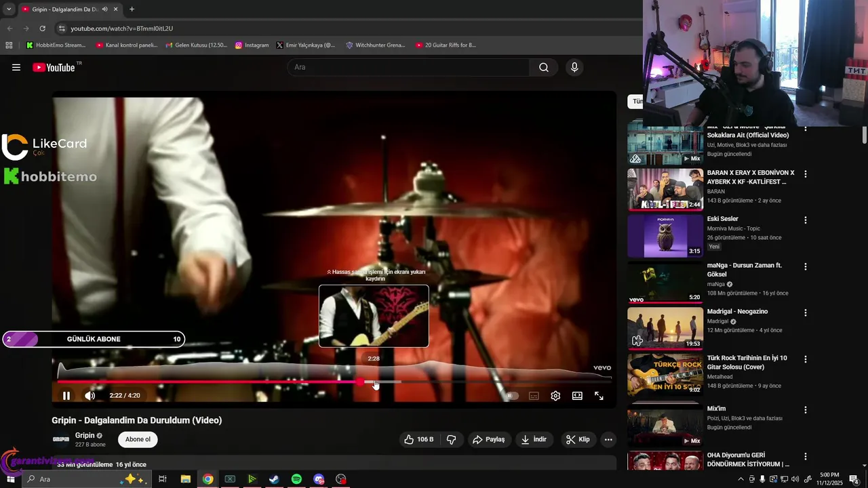Viewport: 868px width, 488px height.
Task: Open options menu for Mix'im
Action: click(x=806, y=410)
